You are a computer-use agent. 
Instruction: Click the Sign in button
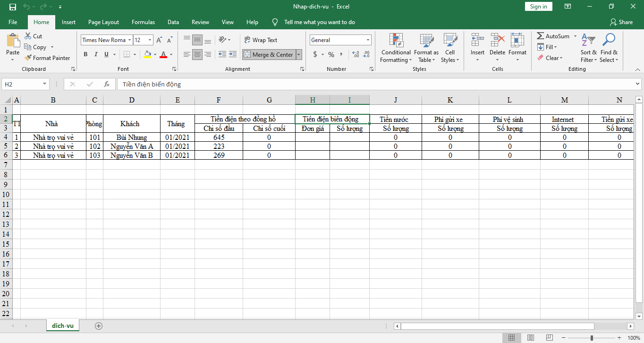(x=538, y=7)
